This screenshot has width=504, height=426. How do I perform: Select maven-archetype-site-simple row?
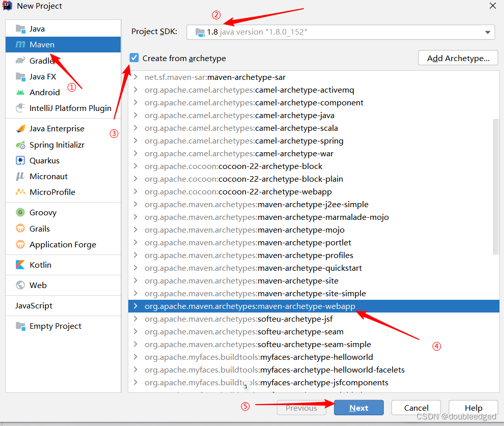314,293
